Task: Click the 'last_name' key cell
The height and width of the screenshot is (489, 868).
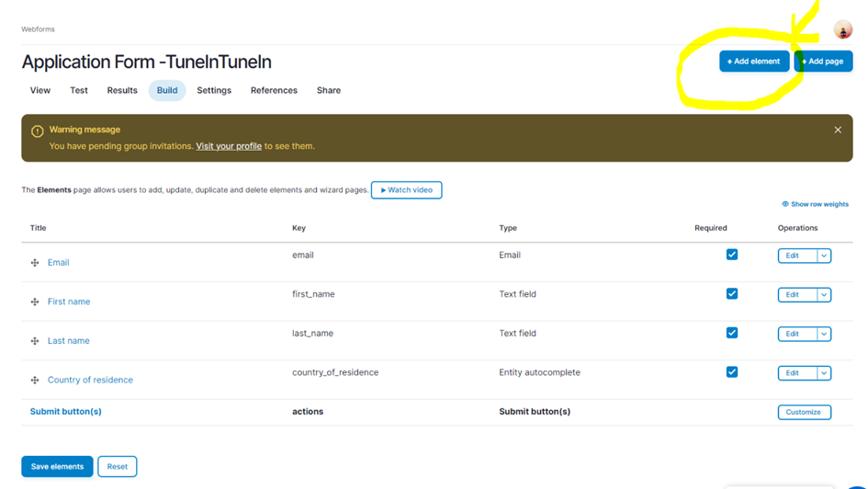Action: 313,334
